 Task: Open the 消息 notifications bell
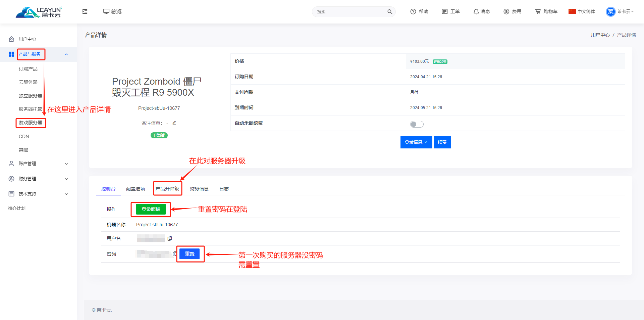pos(482,11)
